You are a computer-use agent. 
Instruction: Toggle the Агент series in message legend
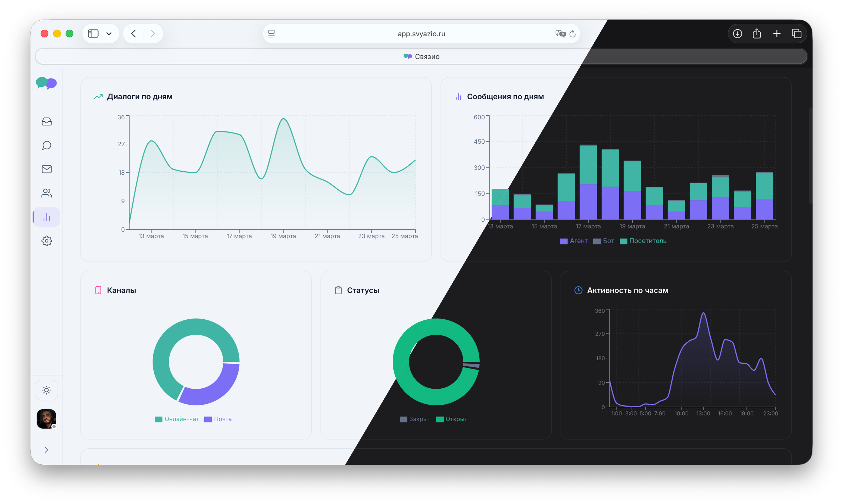[x=574, y=241]
